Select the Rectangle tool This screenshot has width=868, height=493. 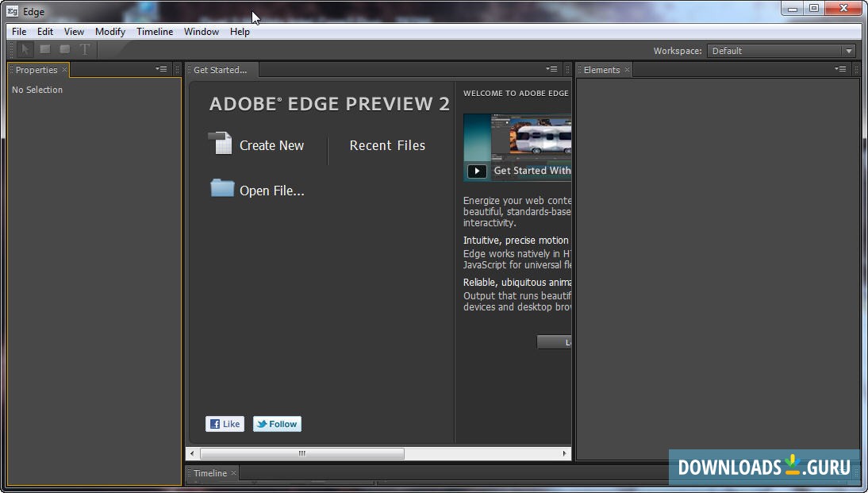pyautogui.click(x=45, y=49)
